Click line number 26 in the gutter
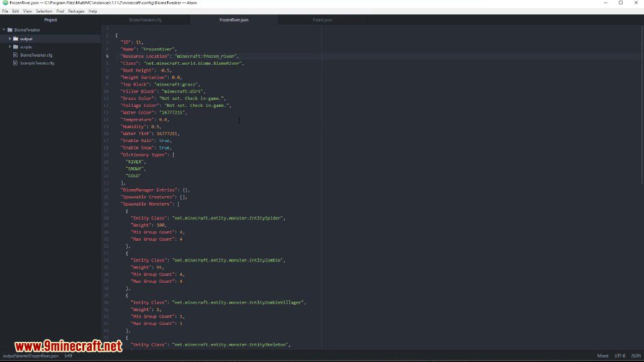This screenshot has height=362, width=644. click(106, 204)
